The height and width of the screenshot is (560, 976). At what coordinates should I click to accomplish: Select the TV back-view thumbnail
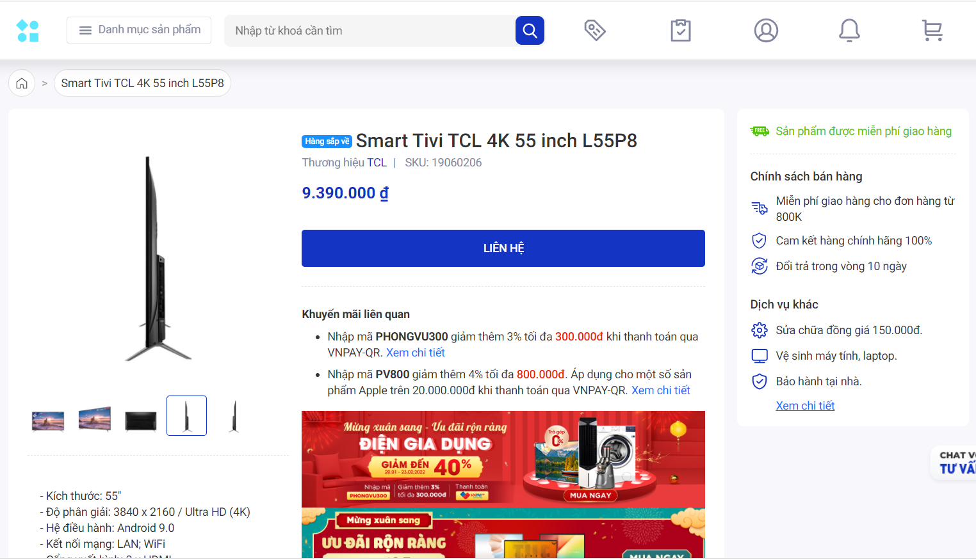[141, 420]
